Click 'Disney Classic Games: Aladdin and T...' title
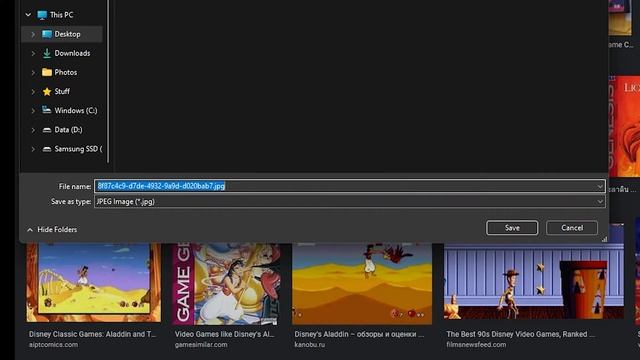The height and width of the screenshot is (360, 640). (92, 334)
